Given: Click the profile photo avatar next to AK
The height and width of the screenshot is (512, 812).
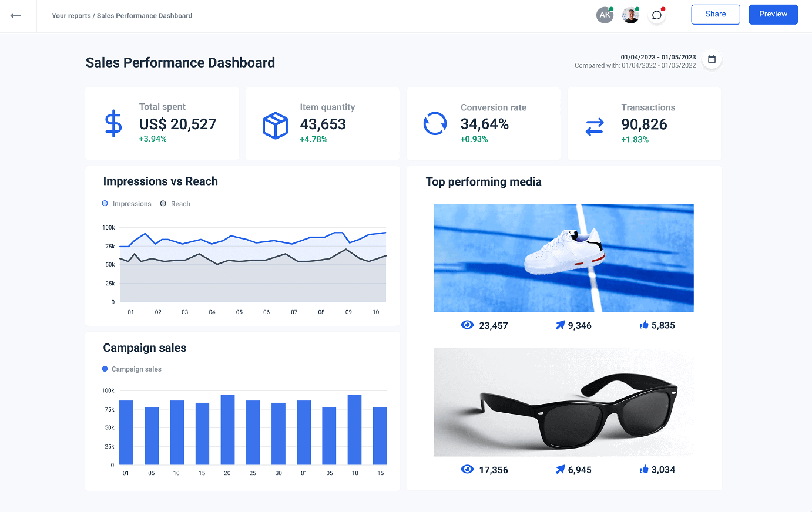Looking at the screenshot, I should 630,15.
